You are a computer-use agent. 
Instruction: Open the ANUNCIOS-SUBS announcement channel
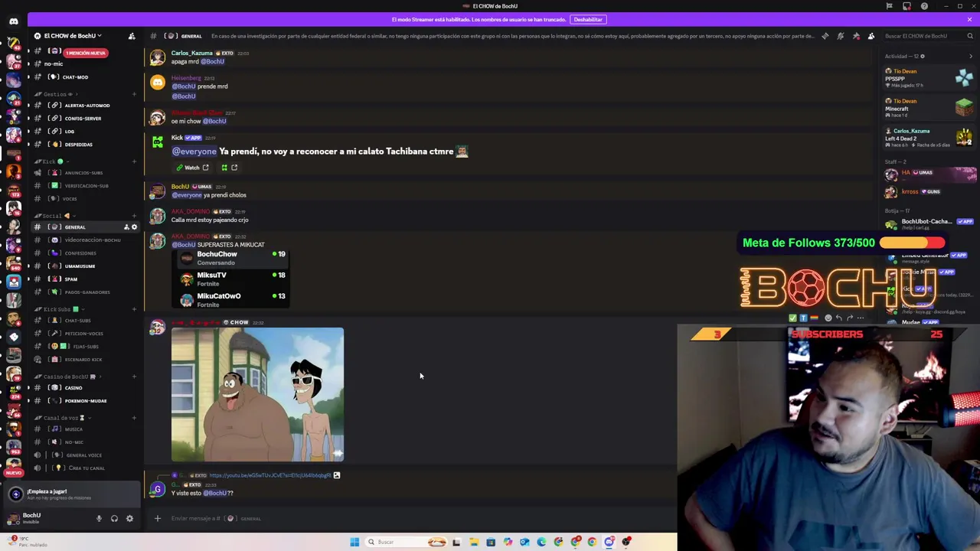[x=84, y=173]
